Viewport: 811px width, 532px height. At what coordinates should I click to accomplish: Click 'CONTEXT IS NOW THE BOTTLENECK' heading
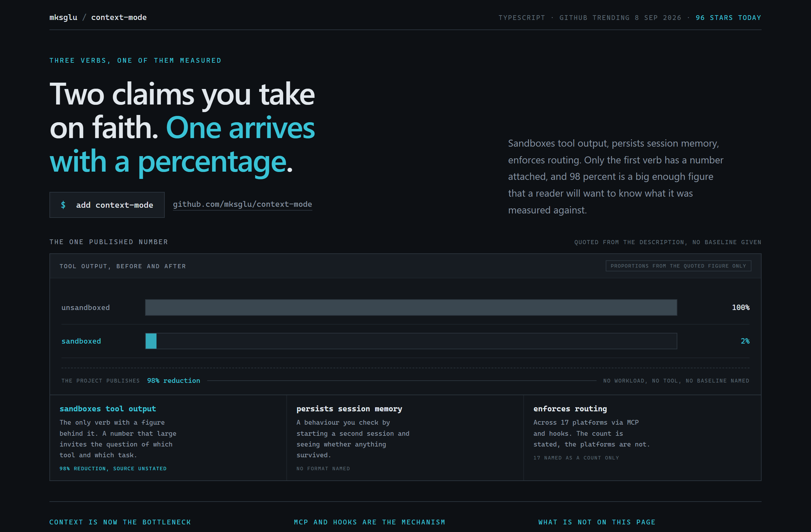click(x=120, y=522)
